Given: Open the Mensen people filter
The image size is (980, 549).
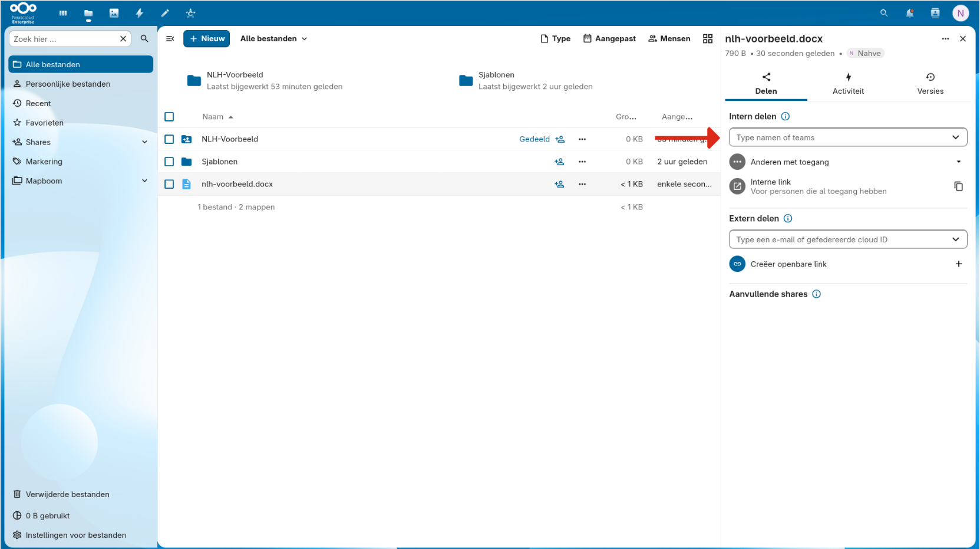Looking at the screenshot, I should coord(669,39).
